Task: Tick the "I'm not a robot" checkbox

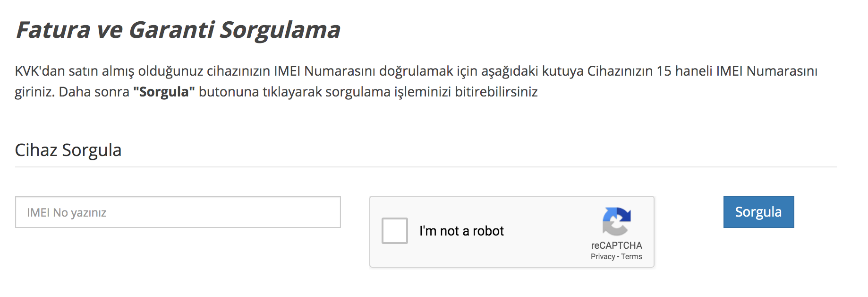Action: click(x=395, y=231)
